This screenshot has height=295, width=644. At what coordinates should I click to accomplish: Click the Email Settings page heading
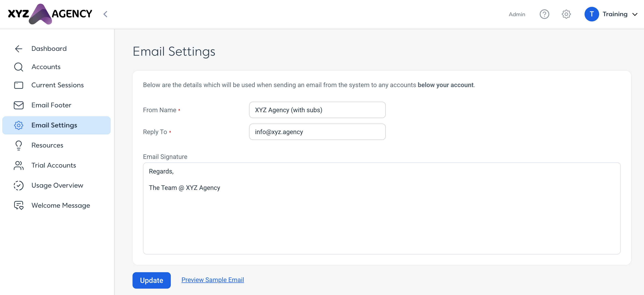(174, 51)
